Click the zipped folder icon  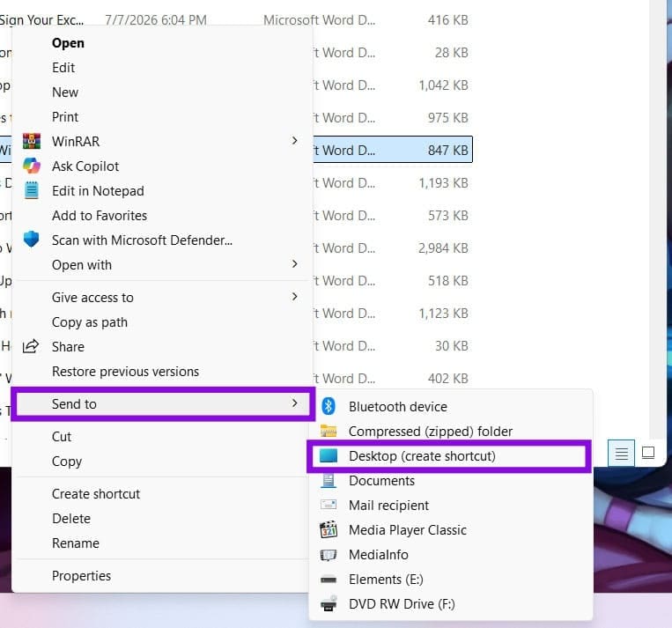(x=329, y=431)
